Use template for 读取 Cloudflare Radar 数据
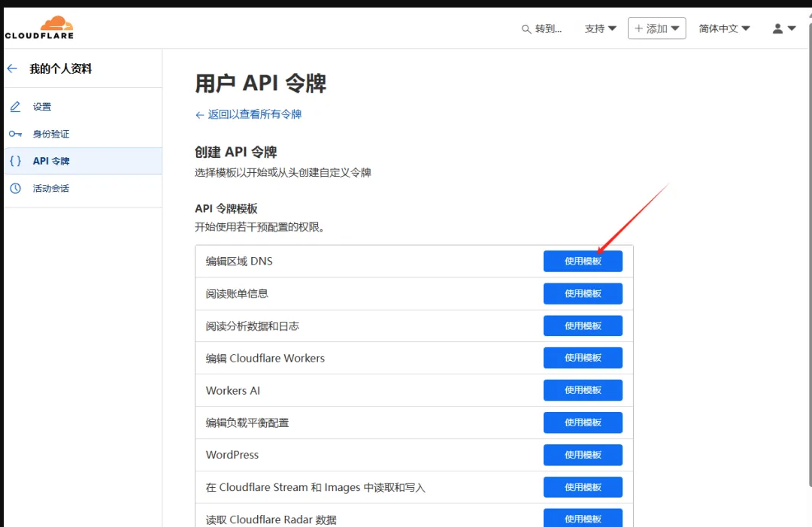812x527 pixels. click(583, 518)
